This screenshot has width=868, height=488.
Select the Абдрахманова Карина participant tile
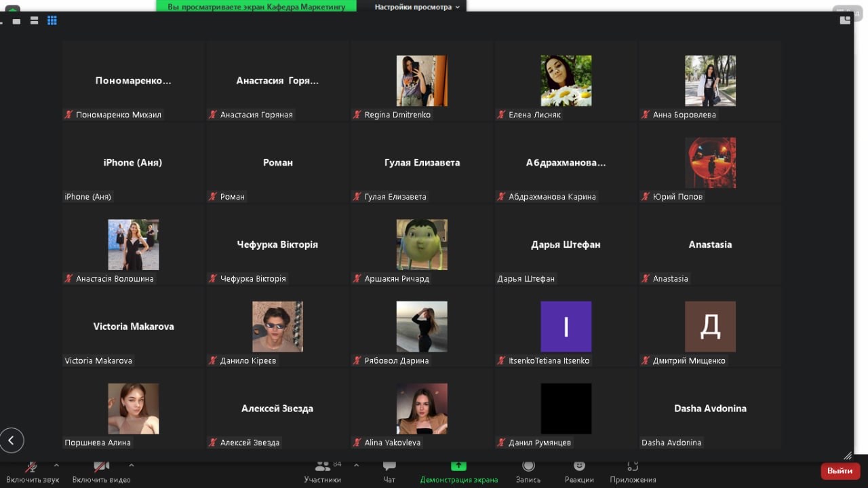point(566,163)
